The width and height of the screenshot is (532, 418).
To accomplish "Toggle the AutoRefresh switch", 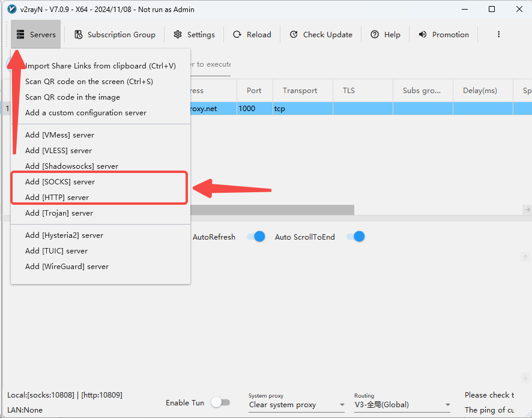I will pos(256,237).
